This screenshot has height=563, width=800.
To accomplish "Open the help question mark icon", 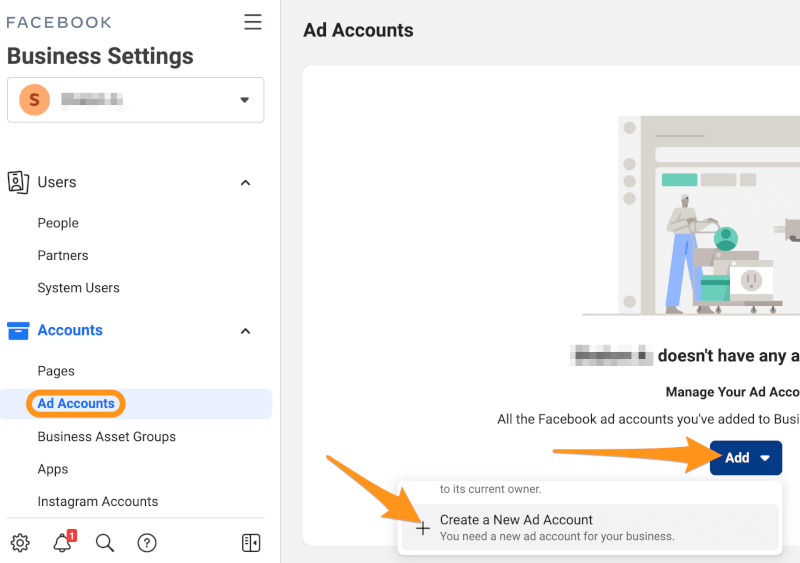I will tap(147, 543).
